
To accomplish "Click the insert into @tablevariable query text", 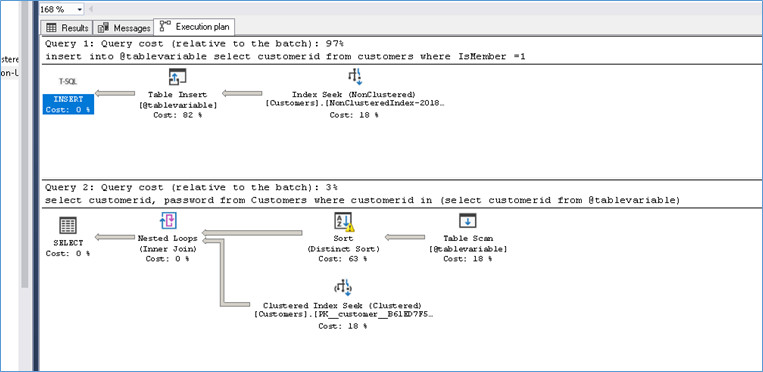I will (285, 56).
